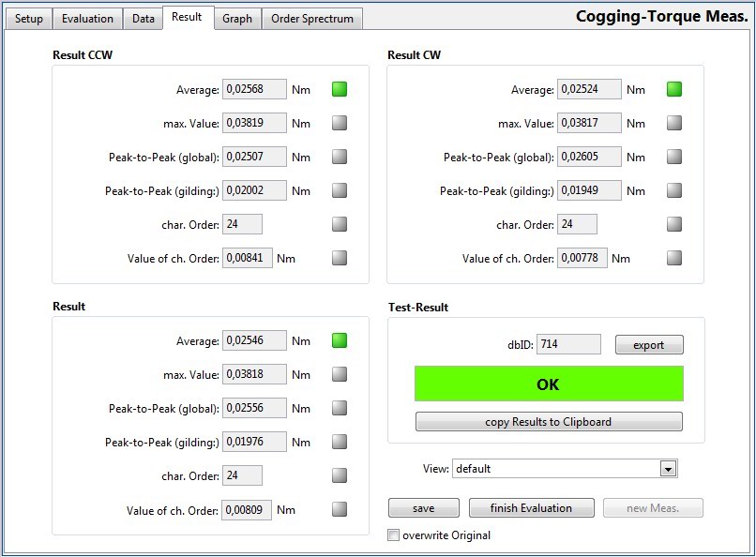The height and width of the screenshot is (557, 756).
Task: Click gray indicator for CCW Value of ch. Order
Action: click(340, 259)
